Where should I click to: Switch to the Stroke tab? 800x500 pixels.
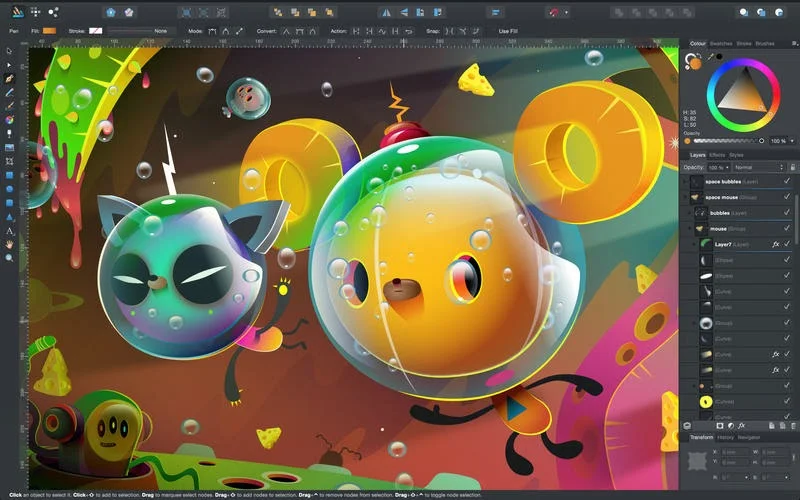tap(744, 44)
